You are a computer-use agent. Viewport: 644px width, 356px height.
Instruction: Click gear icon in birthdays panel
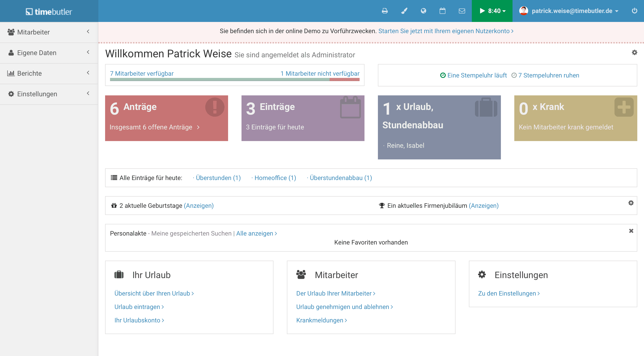(631, 203)
